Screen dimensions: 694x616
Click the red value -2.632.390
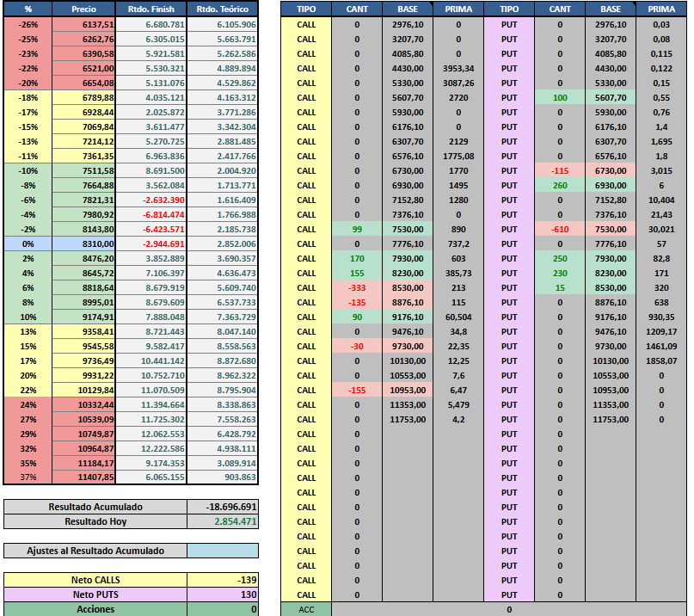tap(151, 200)
